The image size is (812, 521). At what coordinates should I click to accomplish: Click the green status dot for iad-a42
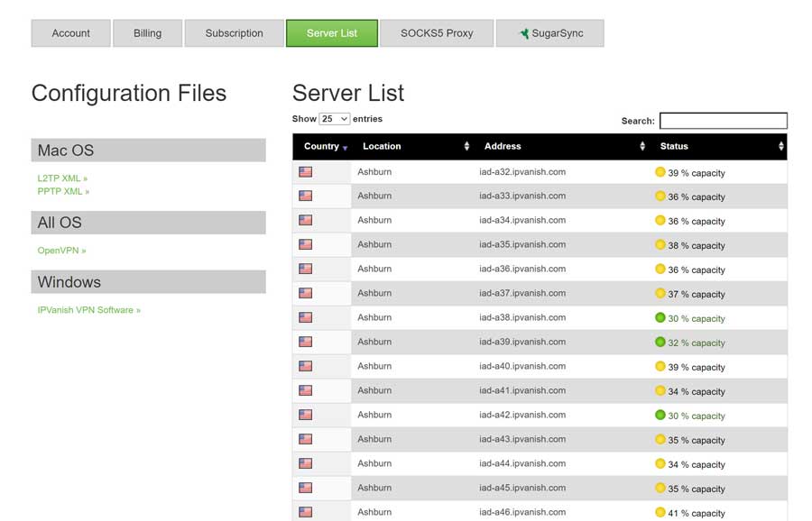[x=660, y=415]
